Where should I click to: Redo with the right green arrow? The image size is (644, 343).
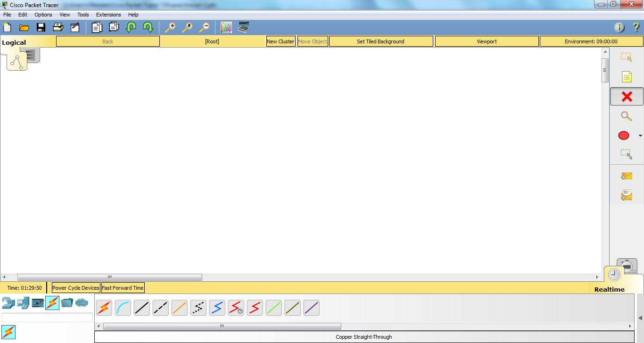click(148, 27)
